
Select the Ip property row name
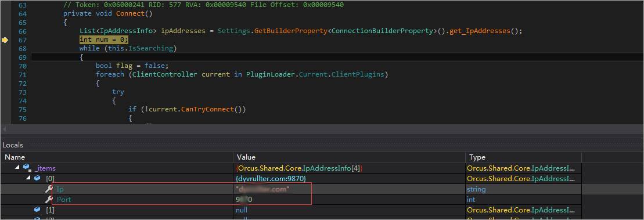coord(60,189)
